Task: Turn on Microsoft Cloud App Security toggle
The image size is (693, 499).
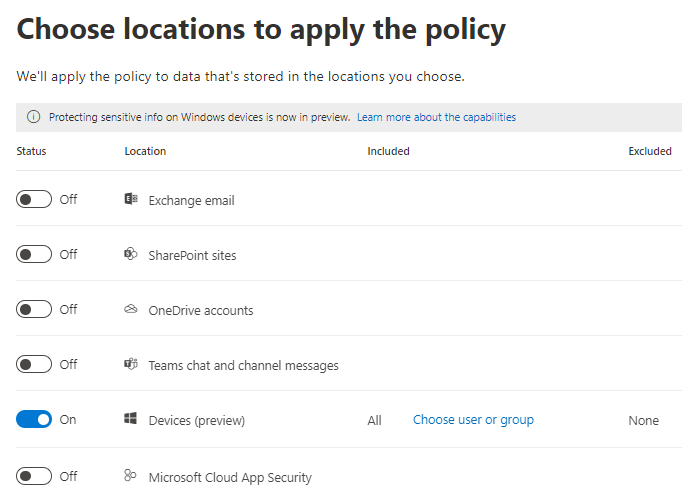Action: coord(34,476)
